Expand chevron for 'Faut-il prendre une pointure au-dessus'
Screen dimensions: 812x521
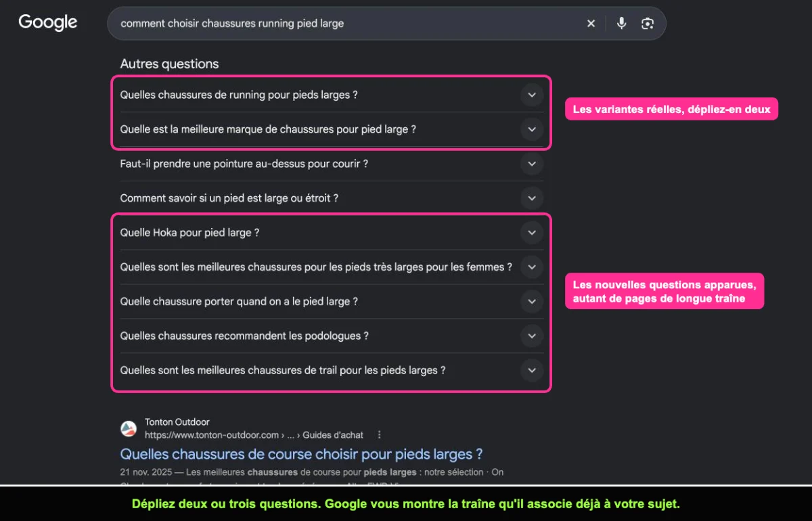coord(532,164)
